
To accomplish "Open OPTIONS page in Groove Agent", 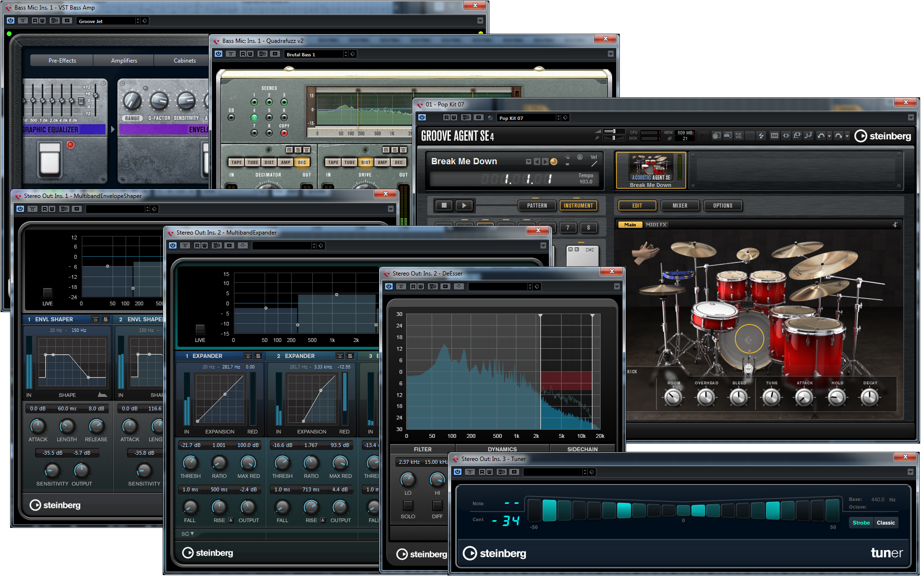I will pos(723,206).
